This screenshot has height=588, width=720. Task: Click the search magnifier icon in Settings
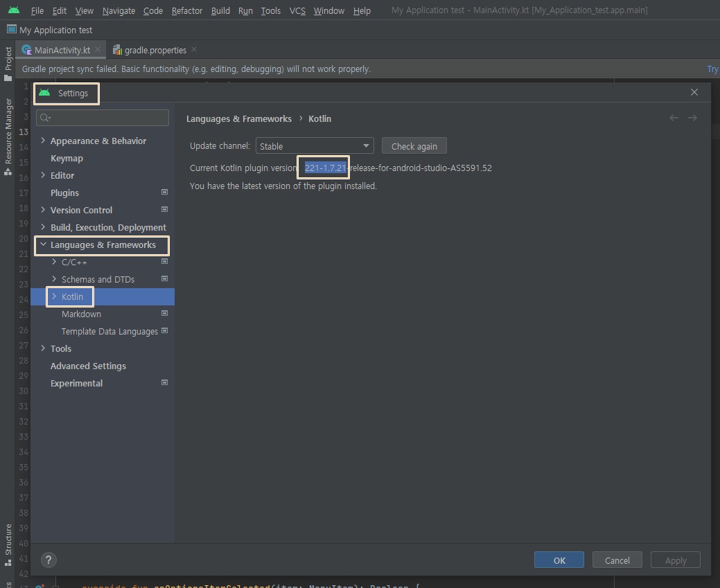tap(44, 118)
